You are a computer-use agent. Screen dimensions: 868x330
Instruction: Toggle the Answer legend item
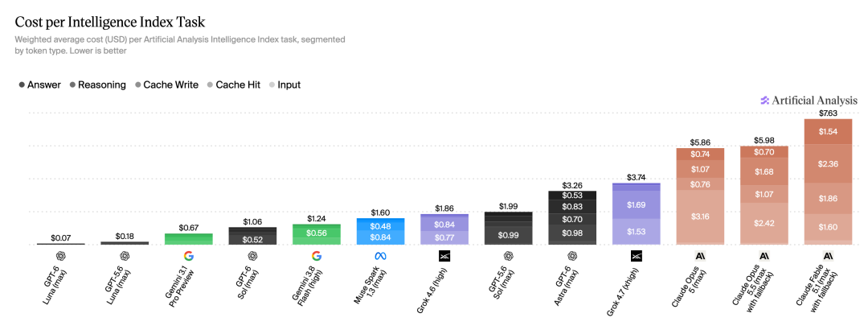pos(39,85)
